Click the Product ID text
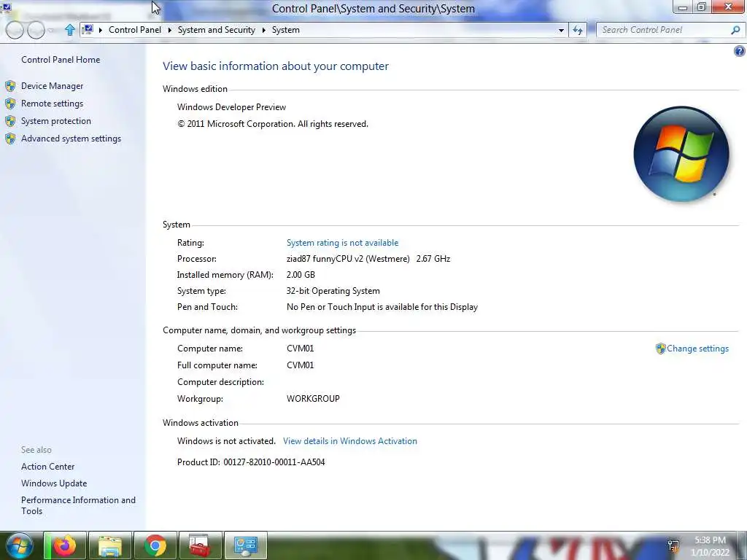The height and width of the screenshot is (560, 747). coord(251,462)
